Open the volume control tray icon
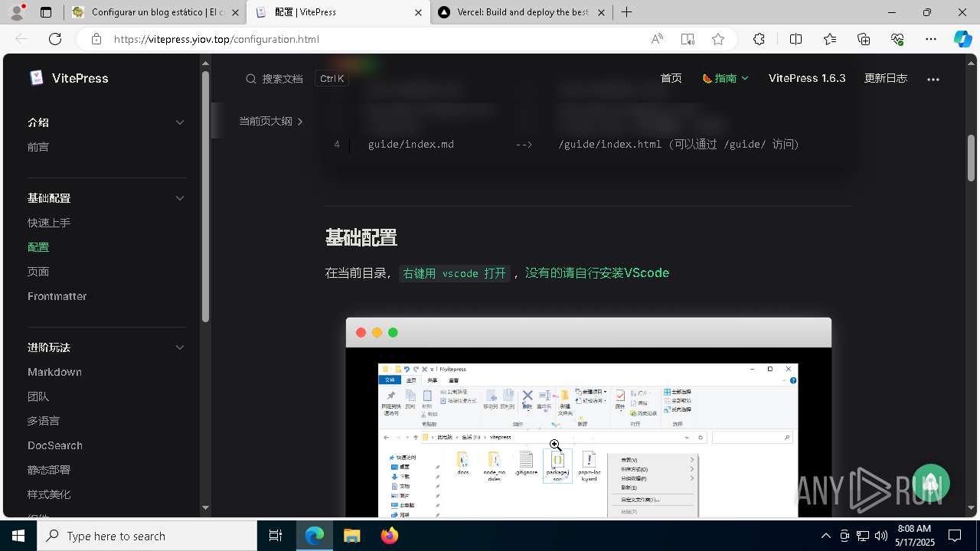Viewport: 980px width, 551px height. coord(880,536)
